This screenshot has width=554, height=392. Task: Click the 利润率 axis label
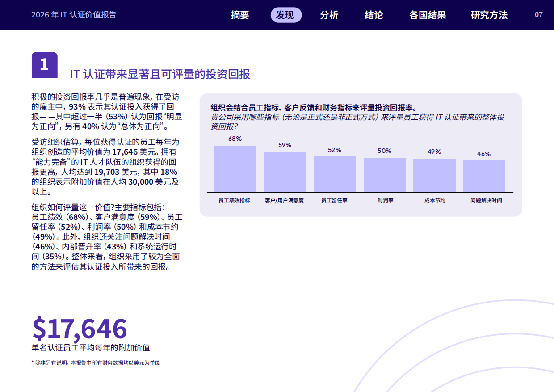[x=385, y=201]
